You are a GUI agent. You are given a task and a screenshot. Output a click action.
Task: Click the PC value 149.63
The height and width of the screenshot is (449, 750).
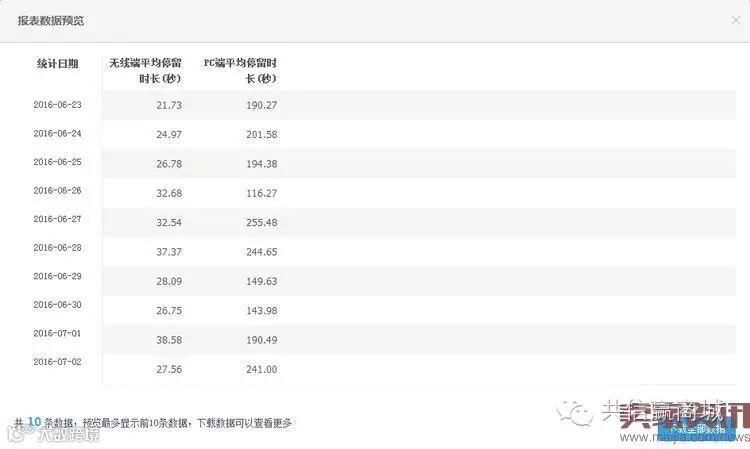(x=262, y=281)
